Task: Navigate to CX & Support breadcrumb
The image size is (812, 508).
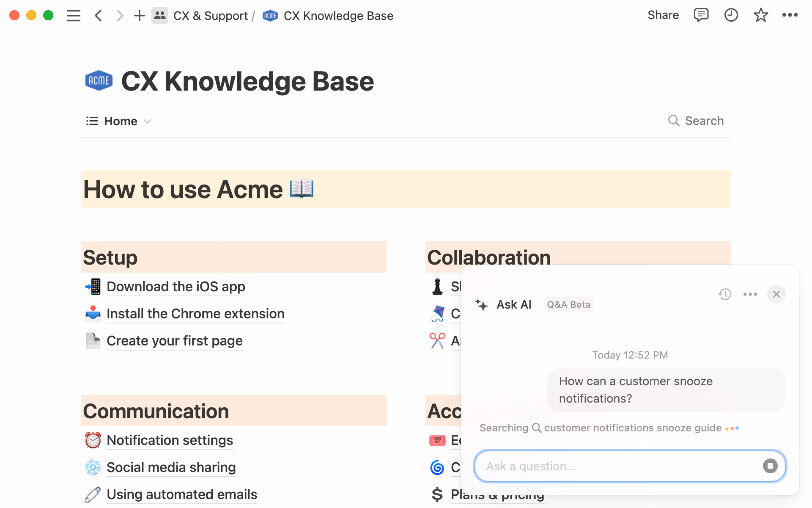Action: click(x=211, y=16)
